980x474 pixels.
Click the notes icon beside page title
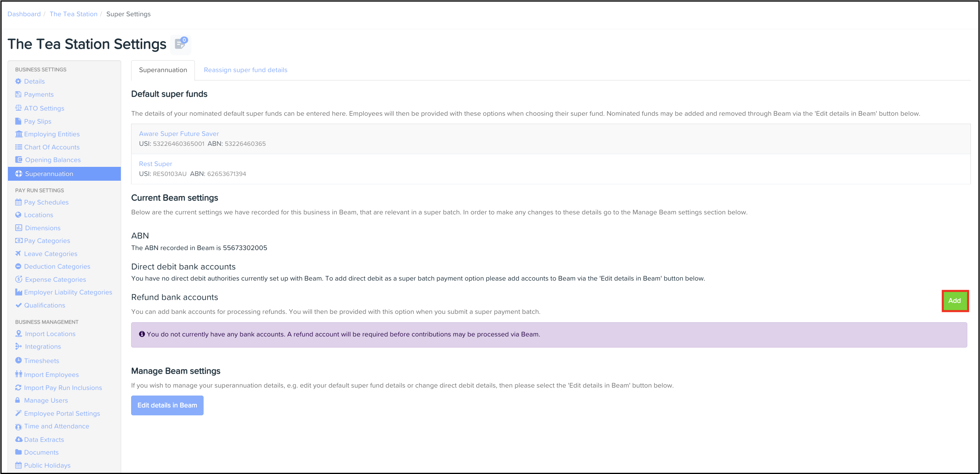pos(181,44)
